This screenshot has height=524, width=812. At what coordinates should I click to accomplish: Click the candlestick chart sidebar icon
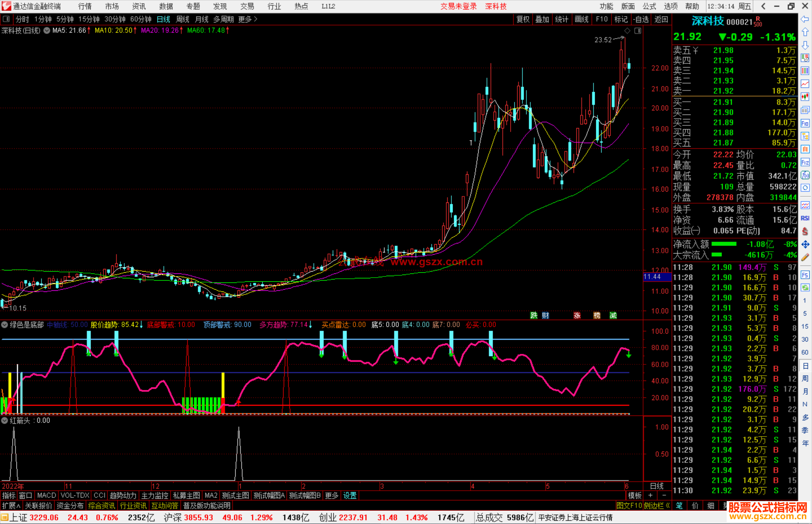(x=805, y=97)
